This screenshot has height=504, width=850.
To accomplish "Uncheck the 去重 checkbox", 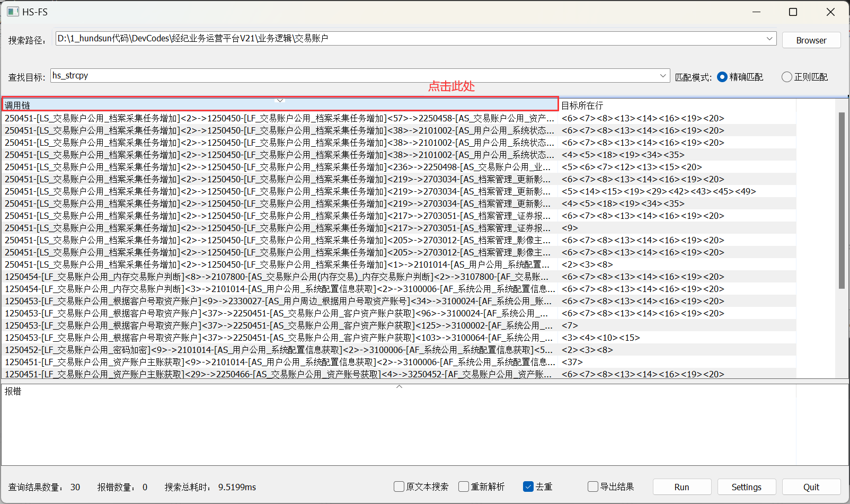I will (x=528, y=487).
